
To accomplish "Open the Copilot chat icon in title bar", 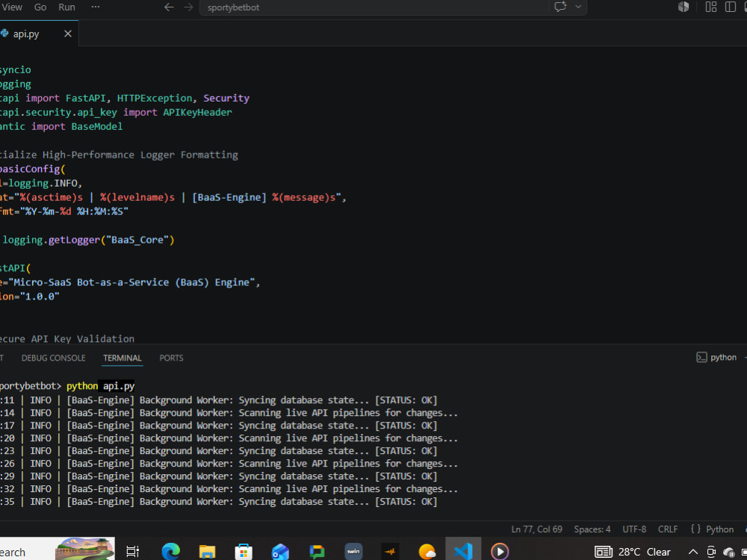I will coord(560,7).
